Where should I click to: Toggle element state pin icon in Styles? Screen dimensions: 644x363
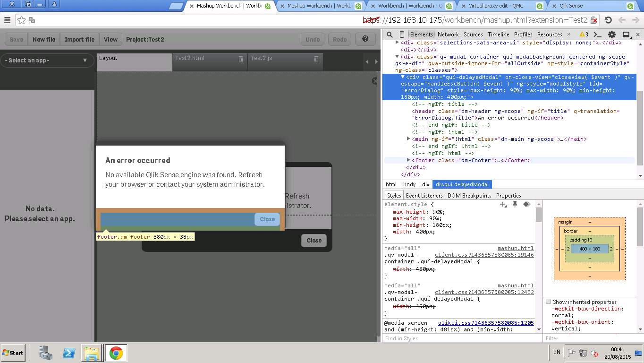coord(515,204)
